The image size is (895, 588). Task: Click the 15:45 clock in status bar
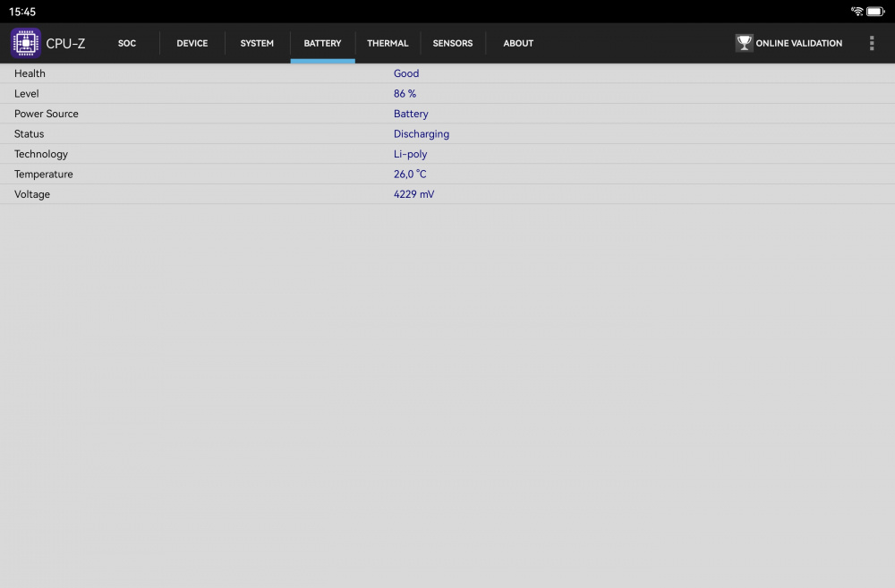[22, 12]
